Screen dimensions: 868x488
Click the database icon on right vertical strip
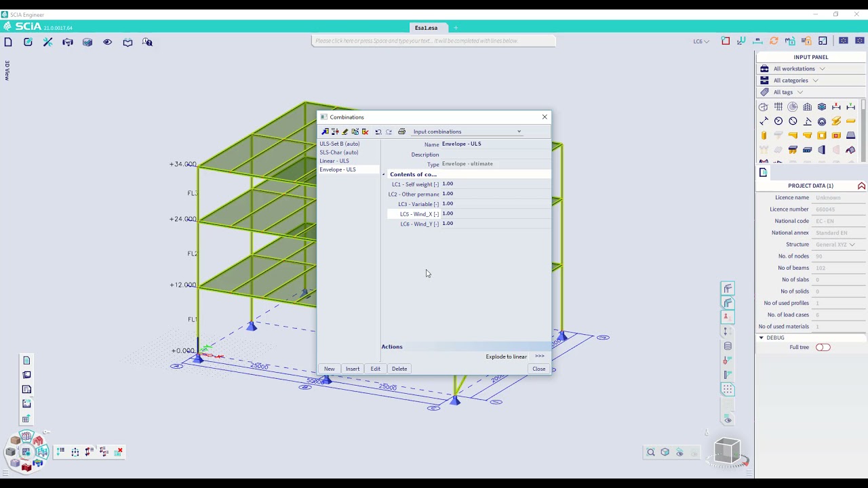tap(728, 346)
